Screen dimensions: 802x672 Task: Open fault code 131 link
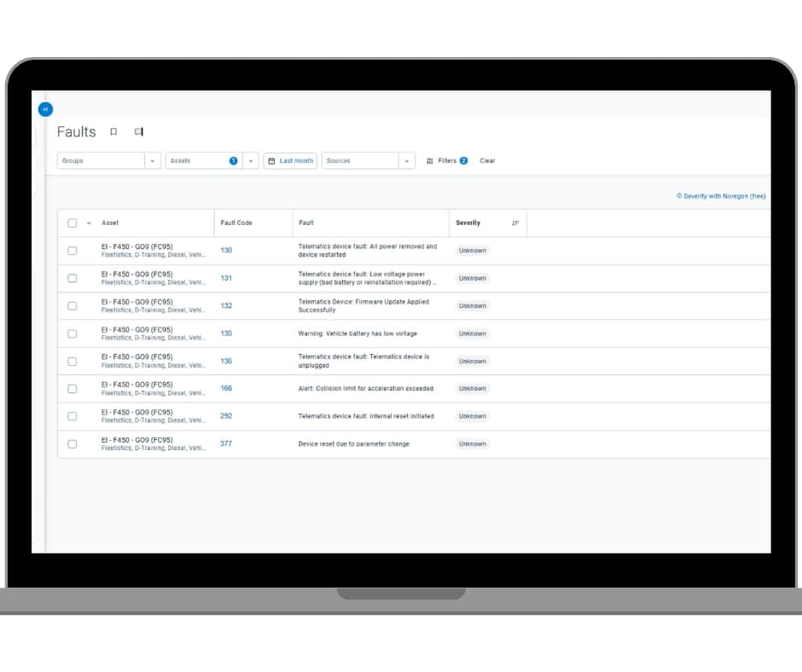(226, 278)
